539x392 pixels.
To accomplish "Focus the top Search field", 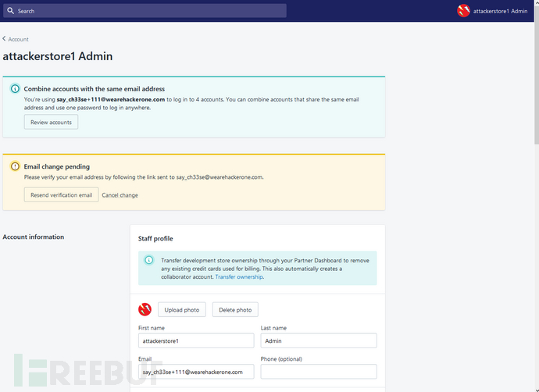I will 145,11.
